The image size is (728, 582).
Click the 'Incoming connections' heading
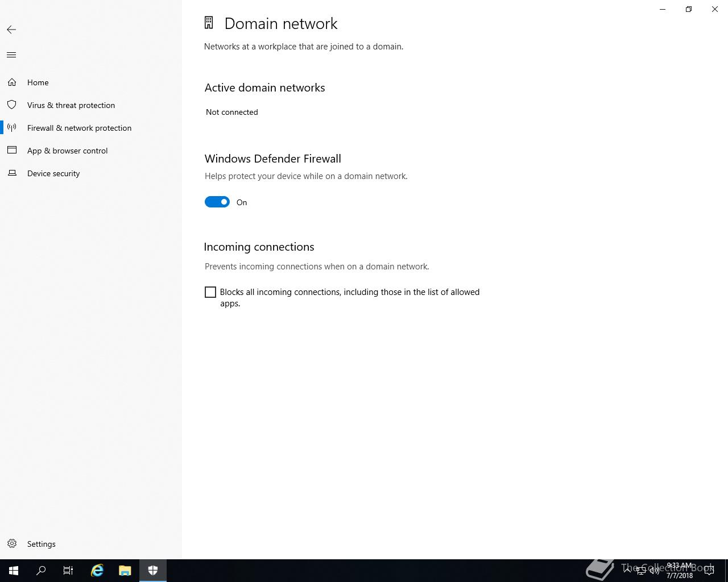click(259, 247)
